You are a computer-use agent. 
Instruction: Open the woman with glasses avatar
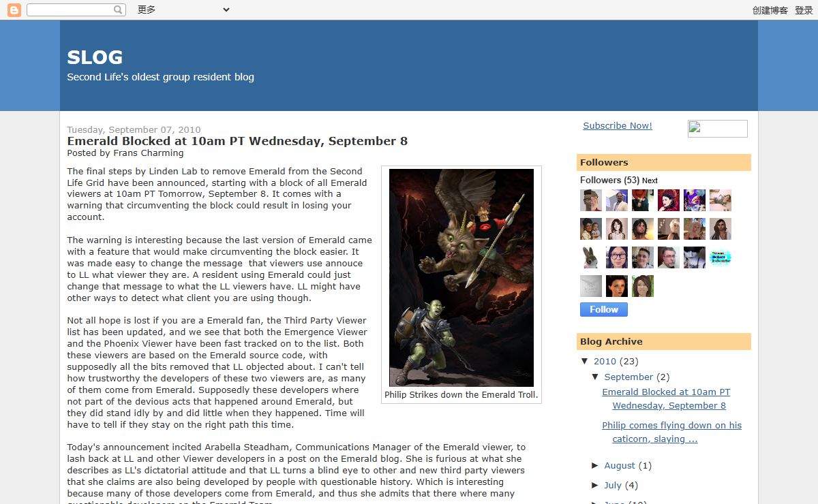click(x=617, y=257)
